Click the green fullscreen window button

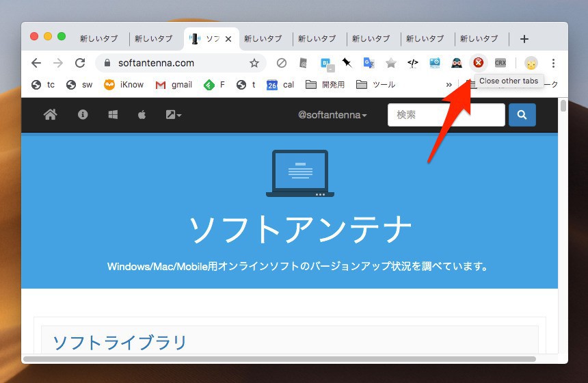click(62, 36)
